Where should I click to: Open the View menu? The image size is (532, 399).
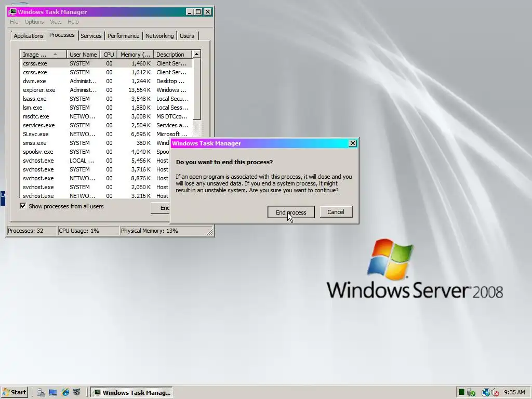[56, 22]
